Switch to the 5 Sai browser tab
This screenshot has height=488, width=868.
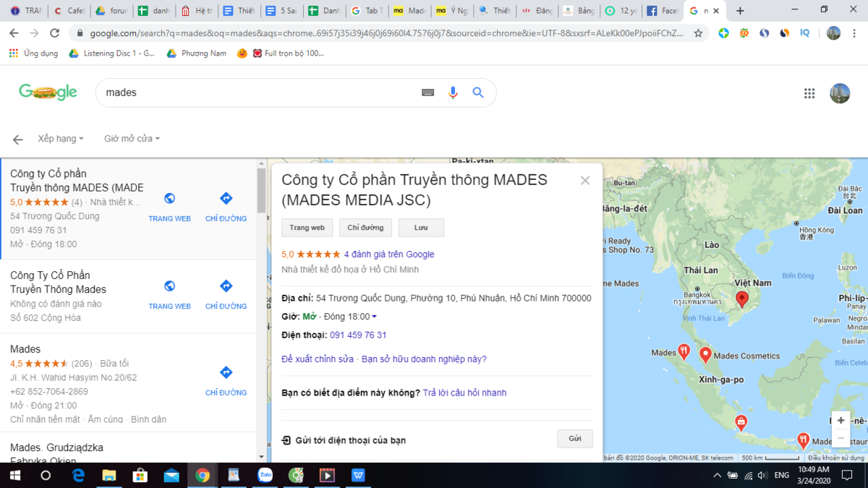coord(281,11)
